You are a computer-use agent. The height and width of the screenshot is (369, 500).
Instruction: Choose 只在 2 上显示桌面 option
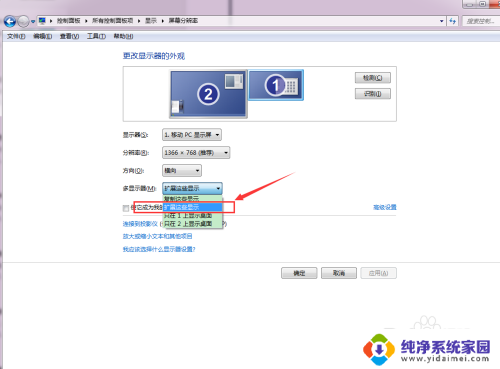coord(192,224)
